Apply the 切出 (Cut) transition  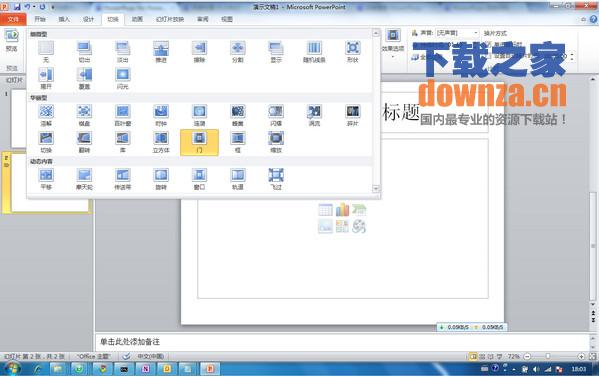click(84, 52)
